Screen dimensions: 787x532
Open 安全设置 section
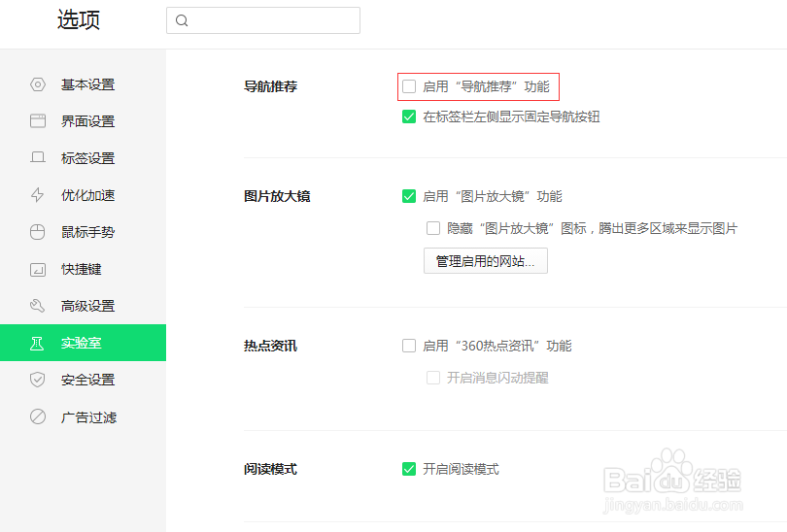click(x=83, y=380)
